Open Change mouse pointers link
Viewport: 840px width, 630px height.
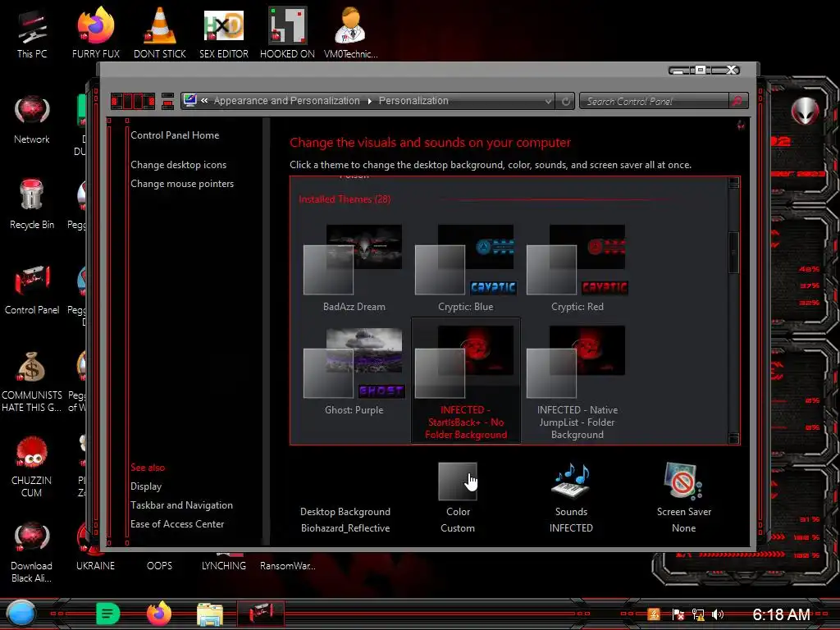182,183
